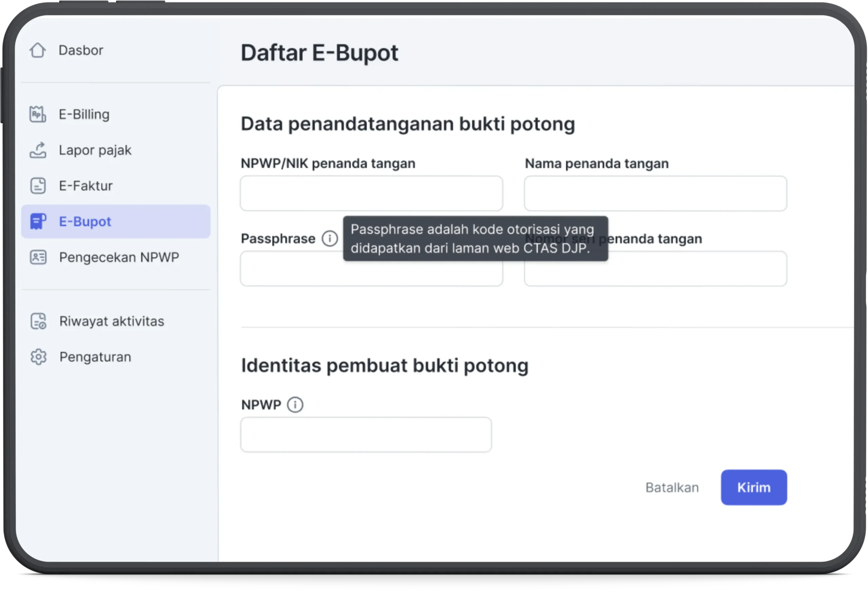Open the Dasbor menu item
The image size is (868, 592).
tap(81, 50)
